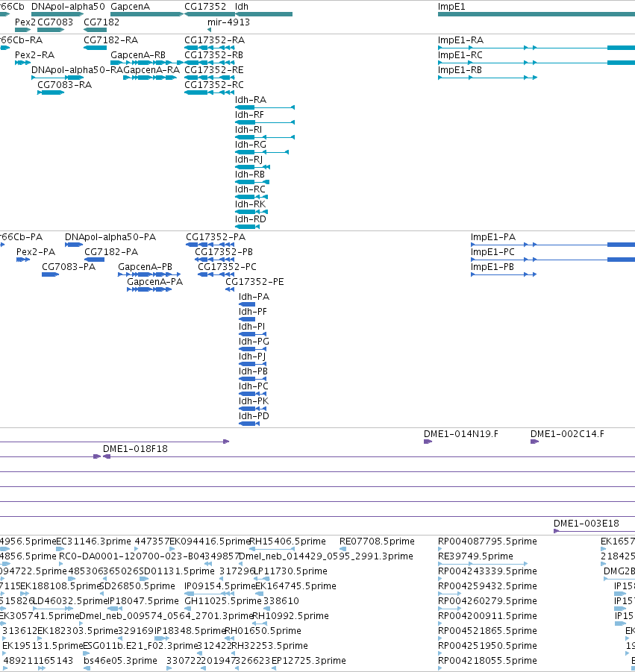Select EST label RE39749.5prime
Viewport: 635px width, 672px height.
(x=475, y=556)
